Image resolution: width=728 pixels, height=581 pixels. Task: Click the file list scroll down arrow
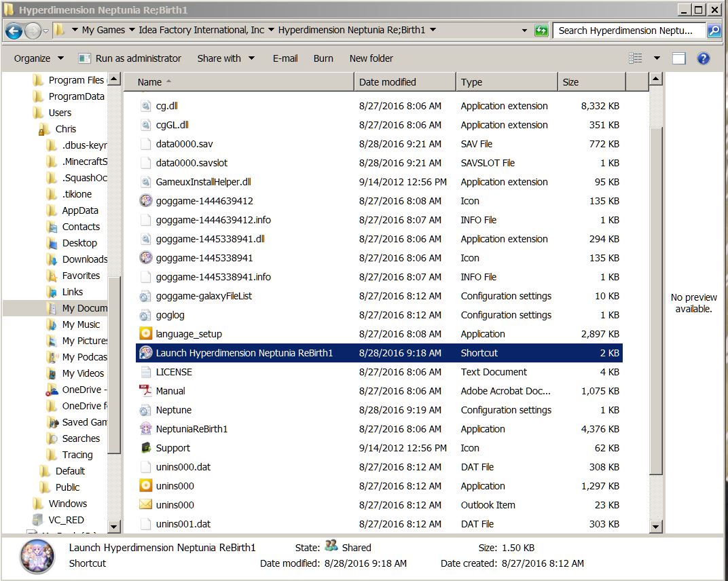point(655,526)
